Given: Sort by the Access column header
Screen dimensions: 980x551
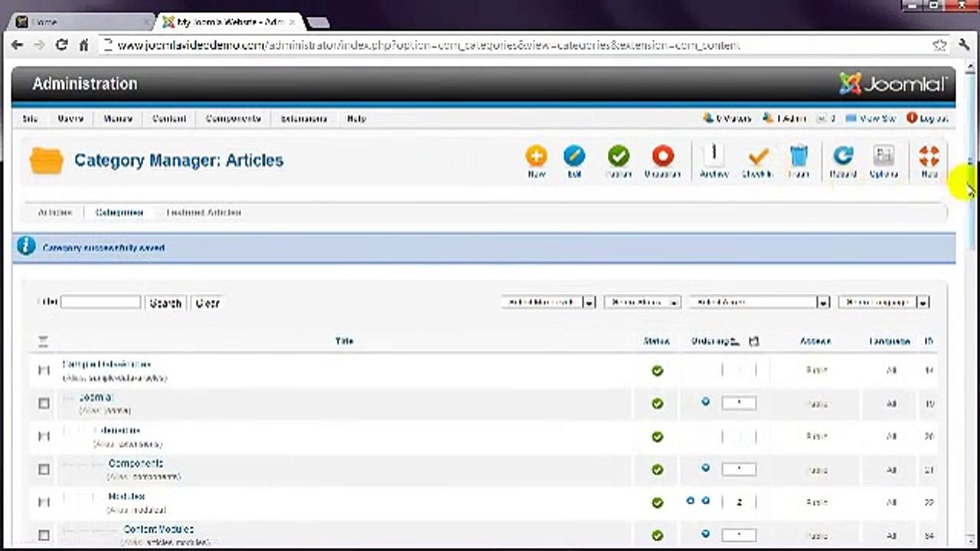Looking at the screenshot, I should pos(815,341).
